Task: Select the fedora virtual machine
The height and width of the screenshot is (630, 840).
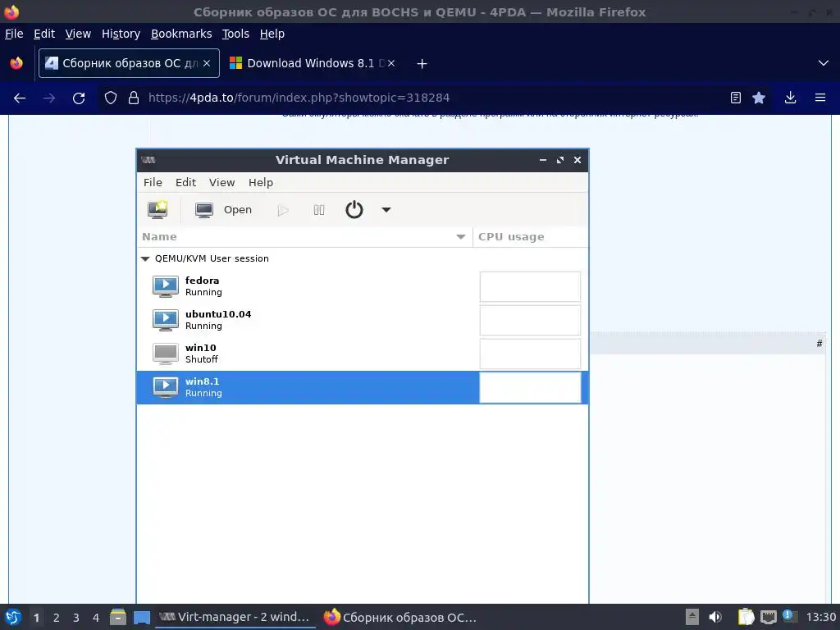Action: click(362, 286)
